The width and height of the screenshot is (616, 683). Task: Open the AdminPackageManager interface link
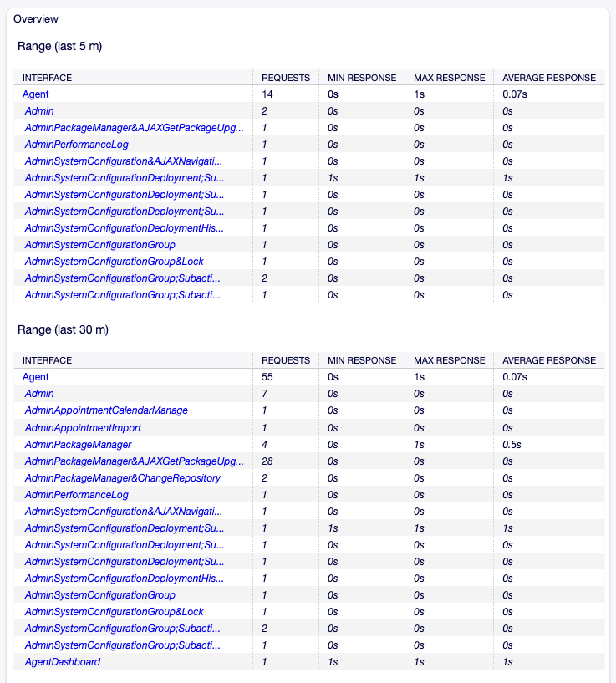click(76, 444)
